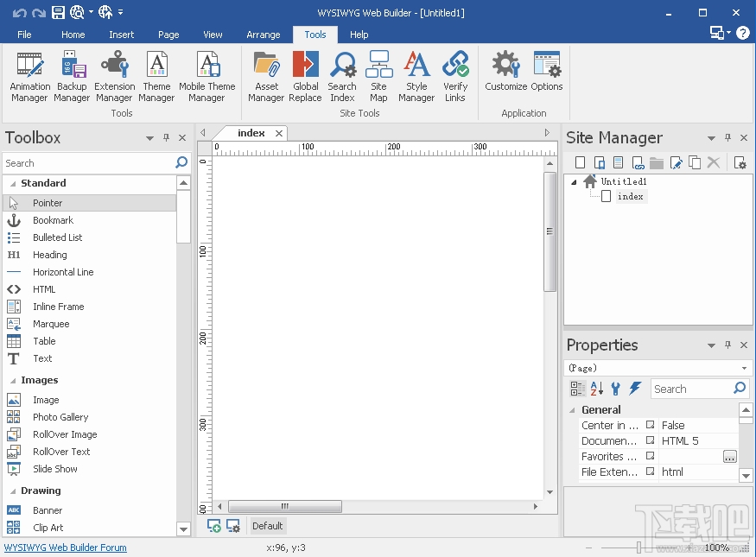This screenshot has height=557, width=756.
Task: Run Verify Links
Action: point(455,76)
